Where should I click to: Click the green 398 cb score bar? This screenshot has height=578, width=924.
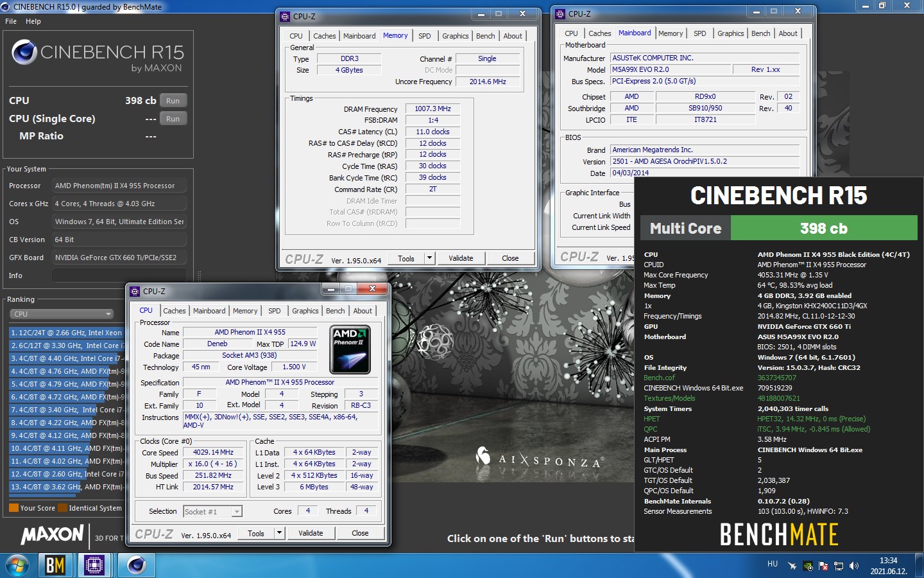pyautogui.click(x=824, y=228)
